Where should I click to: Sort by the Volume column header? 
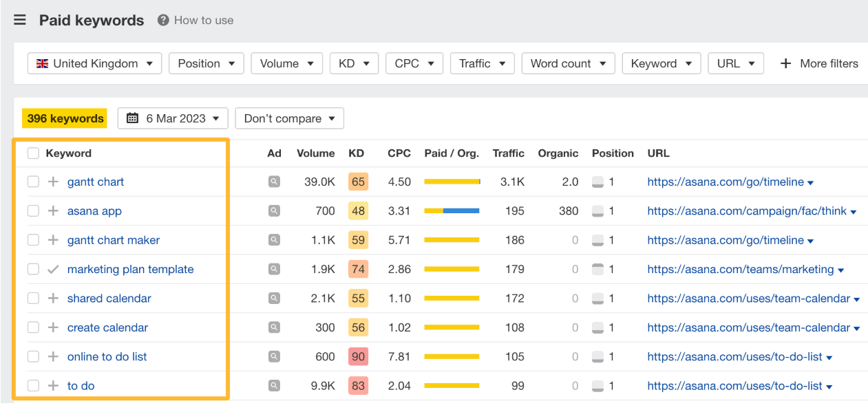(315, 153)
